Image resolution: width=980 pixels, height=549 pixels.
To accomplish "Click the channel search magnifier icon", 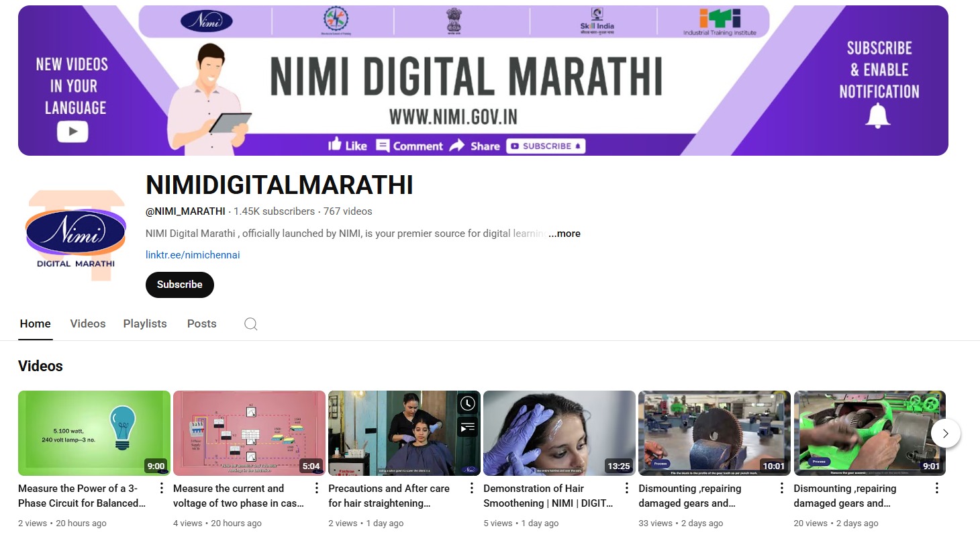I will [x=250, y=324].
